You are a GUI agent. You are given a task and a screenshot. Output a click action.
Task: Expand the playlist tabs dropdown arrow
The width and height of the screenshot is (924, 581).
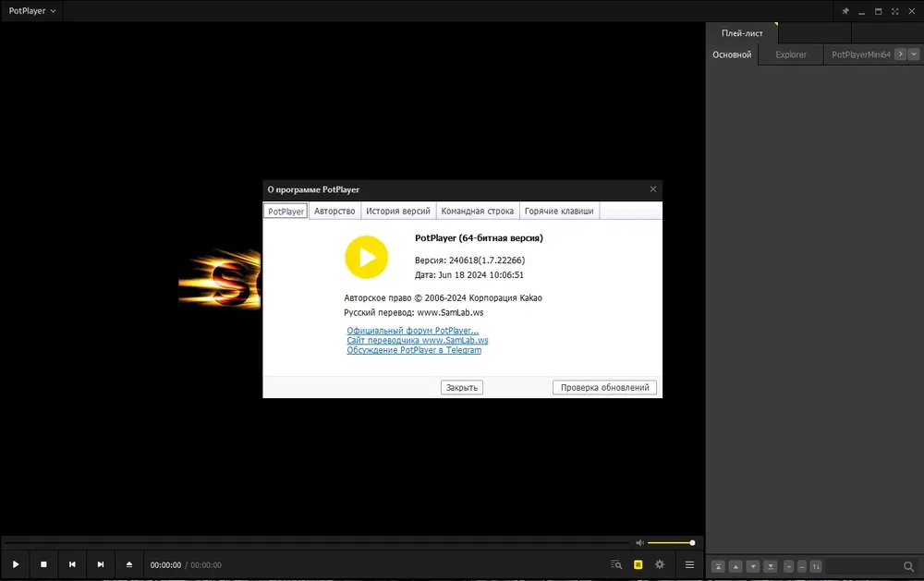pos(914,54)
